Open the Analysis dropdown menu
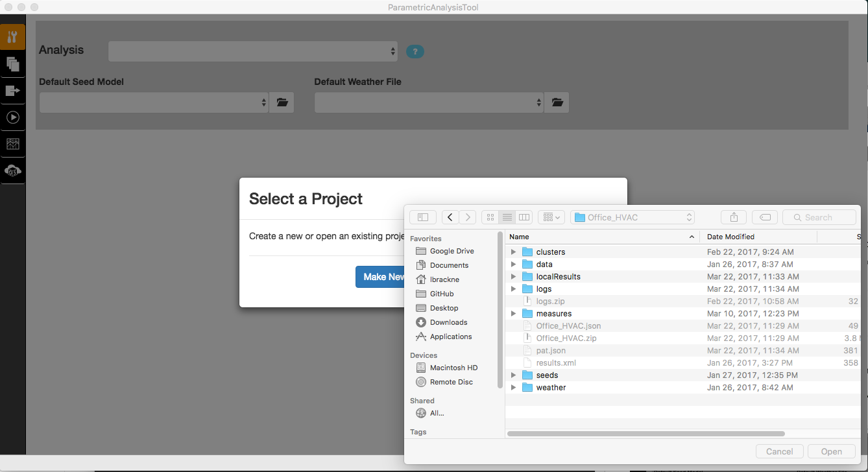Screen dimensions: 868x472 pos(252,51)
